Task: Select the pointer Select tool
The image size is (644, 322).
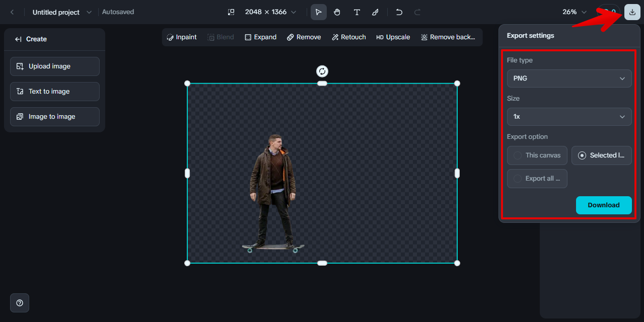Action: click(318, 12)
